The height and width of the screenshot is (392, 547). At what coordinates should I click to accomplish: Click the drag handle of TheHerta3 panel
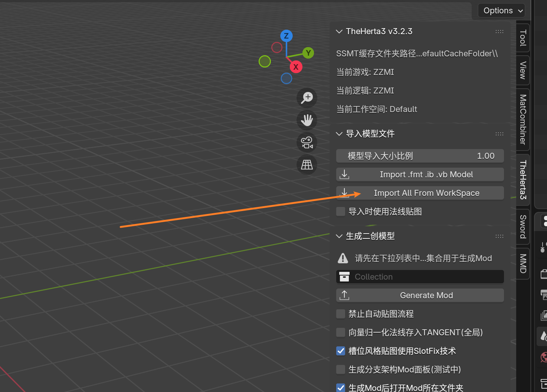tap(499, 32)
